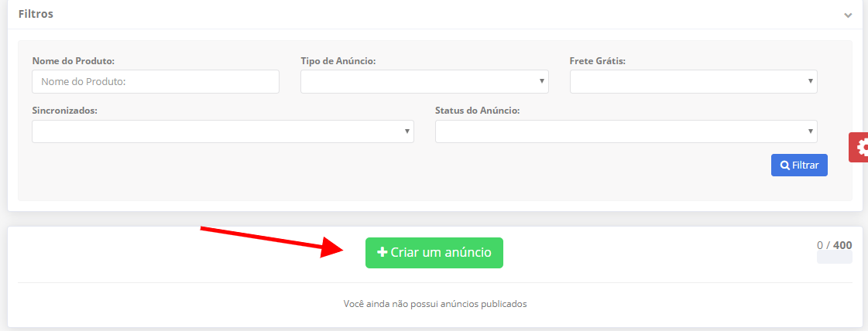Focus the Nome do Produto text field
This screenshot has height=331, width=868.
(x=156, y=82)
